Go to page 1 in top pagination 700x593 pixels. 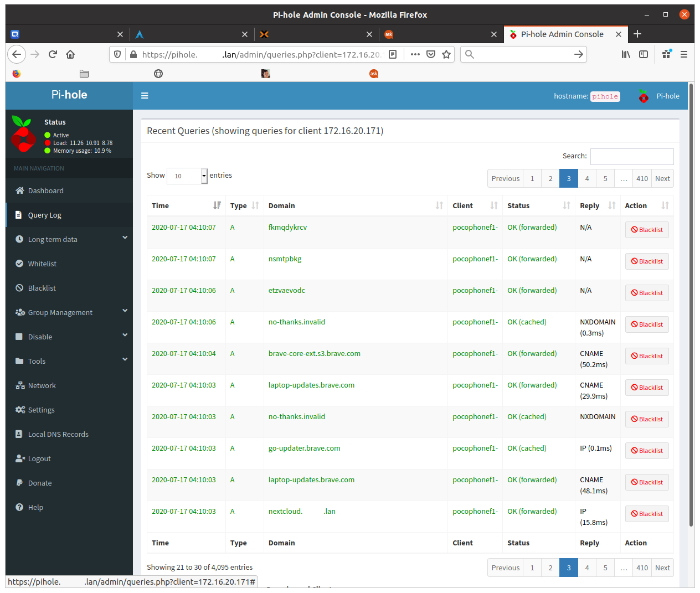[532, 178]
